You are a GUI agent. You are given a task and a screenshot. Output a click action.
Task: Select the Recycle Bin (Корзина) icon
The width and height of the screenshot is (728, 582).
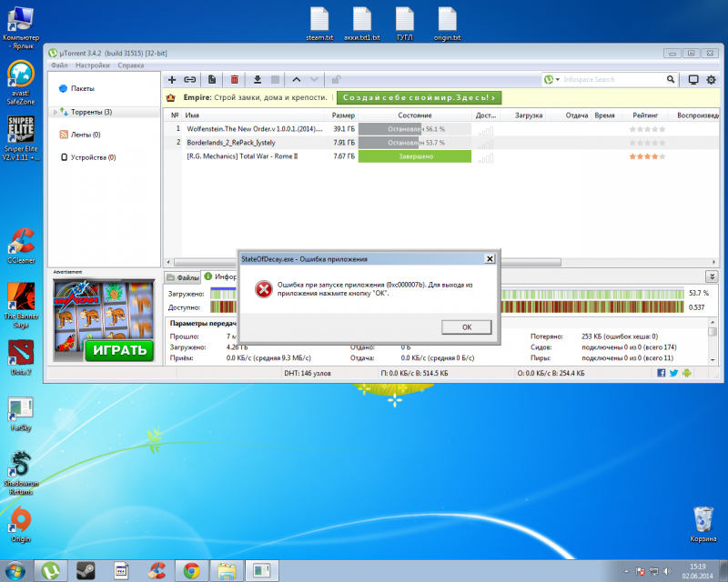(x=703, y=525)
